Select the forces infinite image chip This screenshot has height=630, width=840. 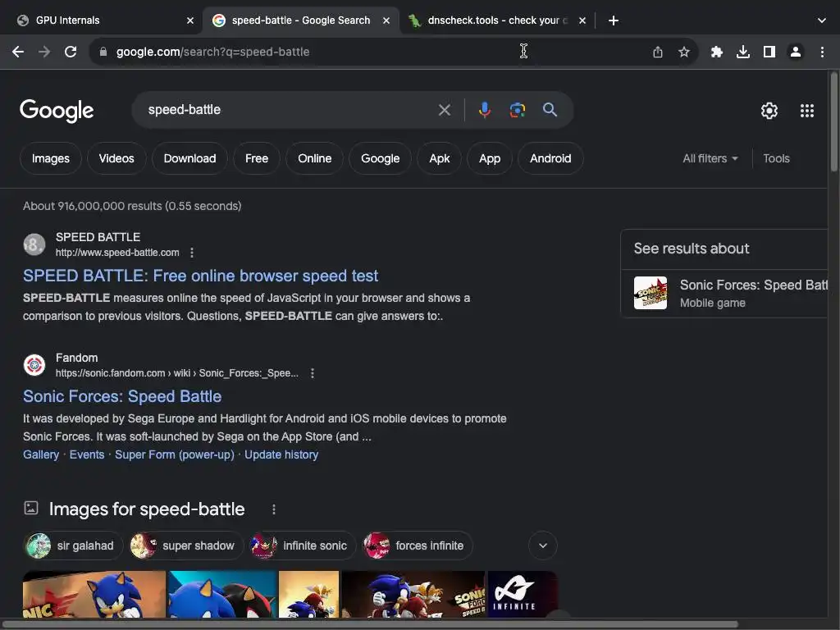click(x=418, y=546)
